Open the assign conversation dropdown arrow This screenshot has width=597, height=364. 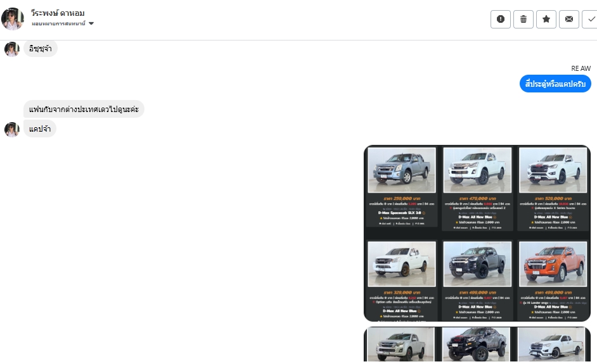click(x=91, y=23)
